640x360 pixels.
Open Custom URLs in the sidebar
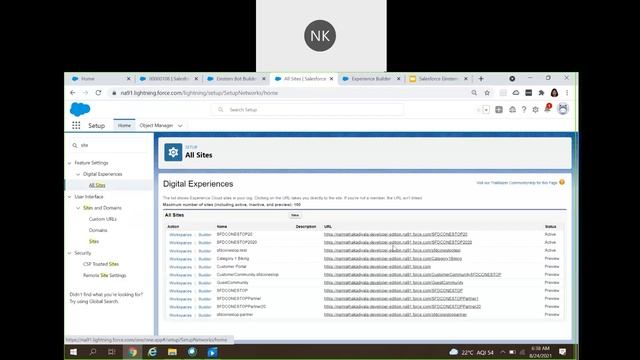[102, 219]
